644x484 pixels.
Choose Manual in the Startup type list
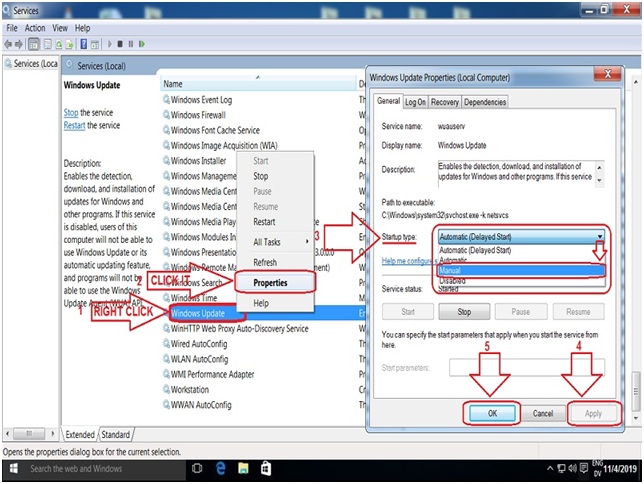tap(521, 270)
